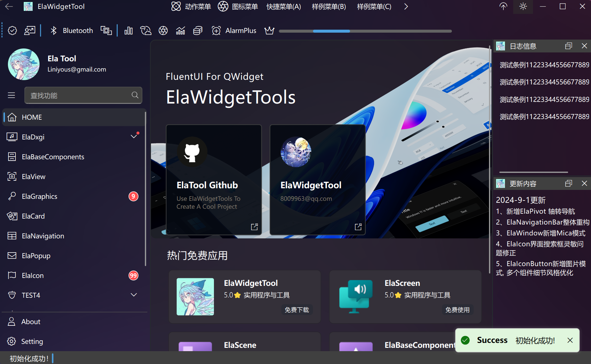Click the overlapping squares toolbar icon

106,31
